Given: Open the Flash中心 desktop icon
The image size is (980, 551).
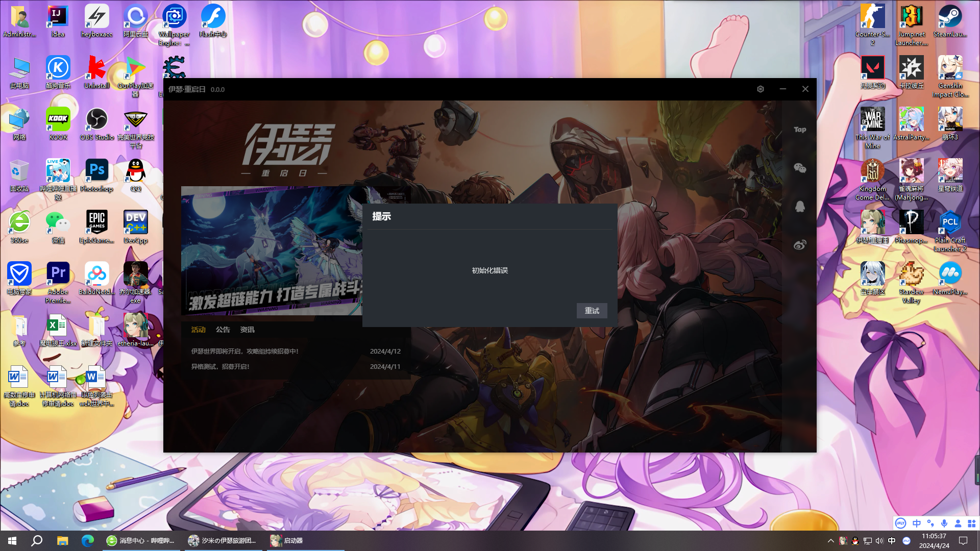Looking at the screenshot, I should 213,21.
